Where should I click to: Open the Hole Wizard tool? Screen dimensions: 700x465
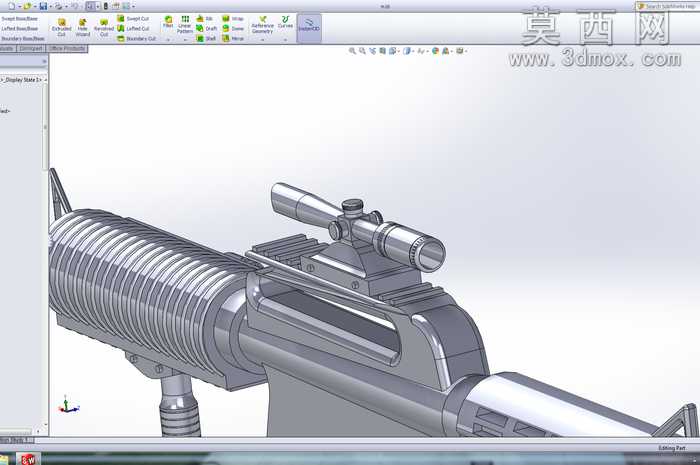pos(83,28)
